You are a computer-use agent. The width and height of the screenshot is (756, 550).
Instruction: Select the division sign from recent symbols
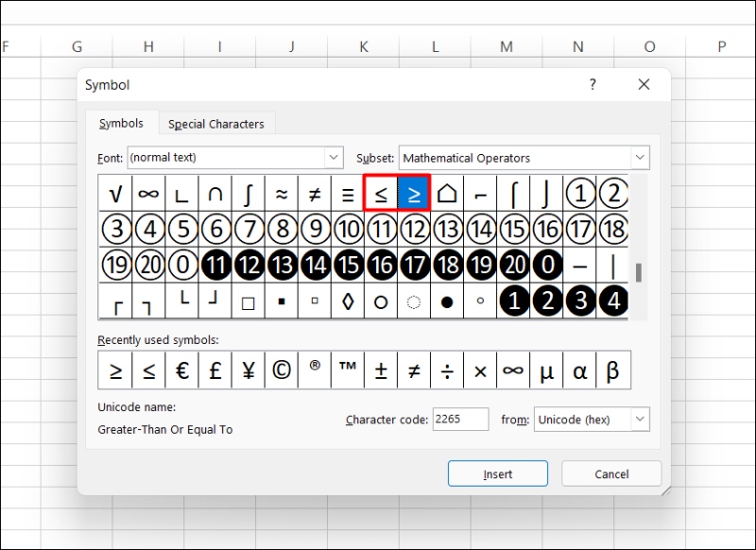point(447,370)
